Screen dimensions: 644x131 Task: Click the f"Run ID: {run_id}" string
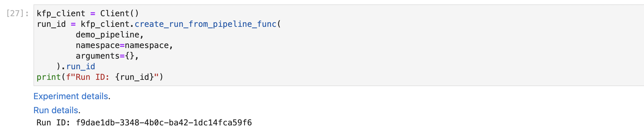[x=112, y=77]
